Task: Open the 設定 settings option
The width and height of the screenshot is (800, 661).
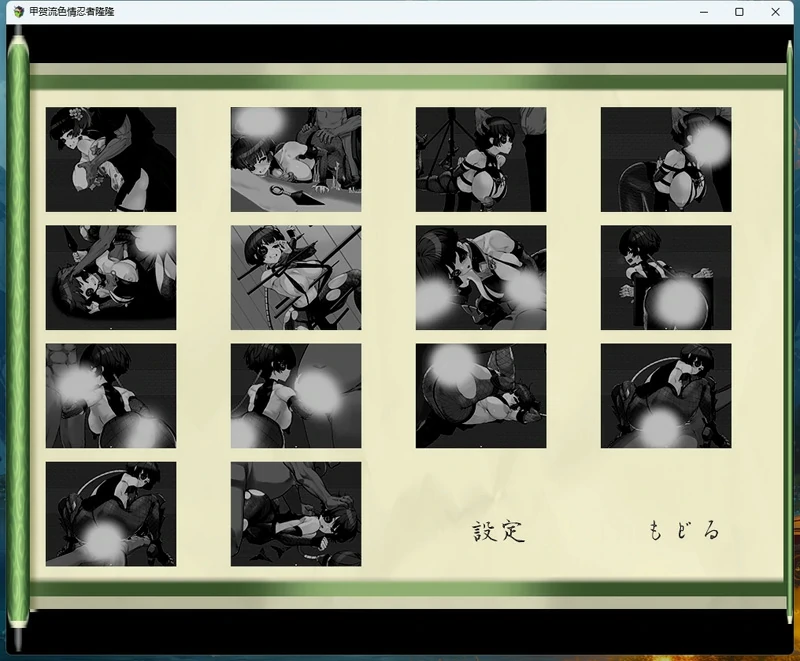Action: pos(499,531)
